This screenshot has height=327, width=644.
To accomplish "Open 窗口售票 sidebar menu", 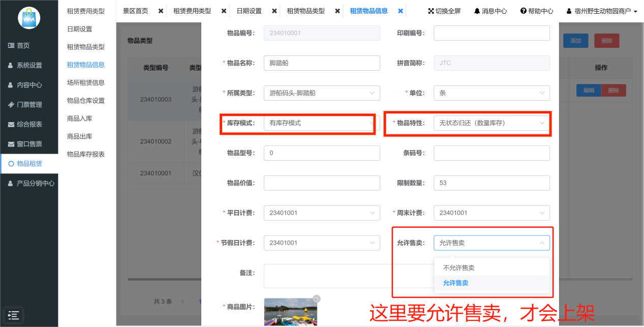I will [29, 144].
